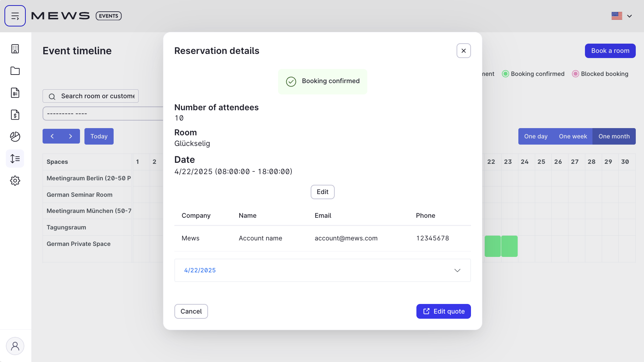Image resolution: width=644 pixels, height=362 pixels.
Task: Click phone number 12345678 cell
Action: tap(433, 238)
